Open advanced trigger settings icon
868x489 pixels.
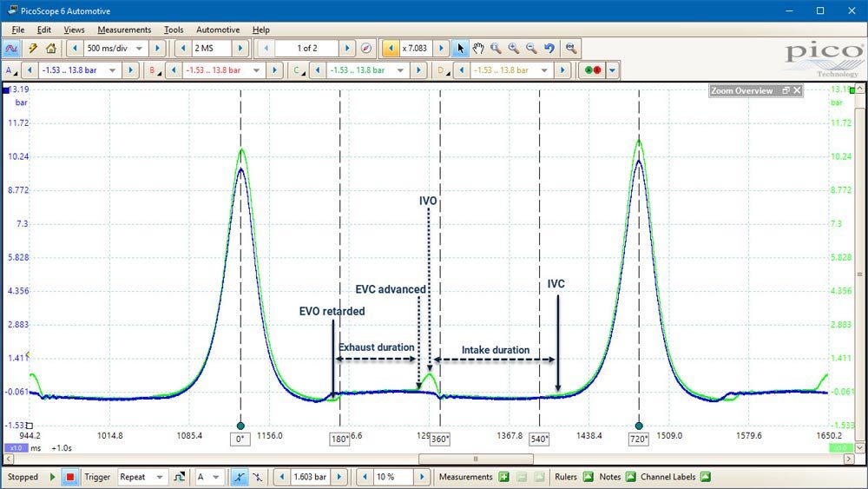coord(180,477)
